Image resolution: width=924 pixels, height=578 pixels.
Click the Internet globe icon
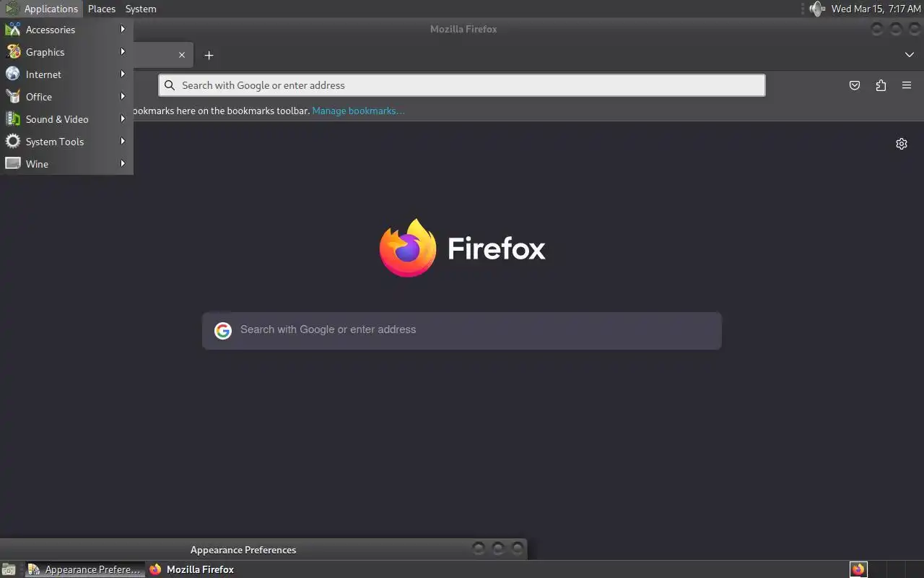(x=13, y=74)
